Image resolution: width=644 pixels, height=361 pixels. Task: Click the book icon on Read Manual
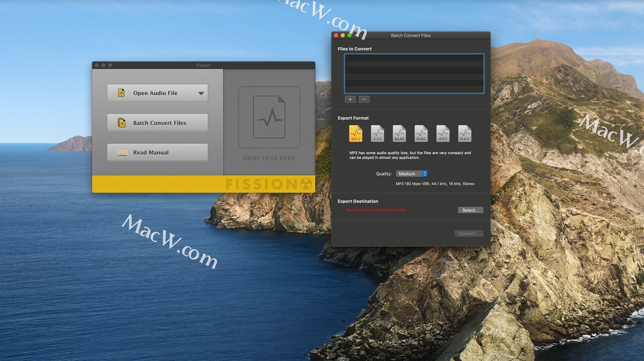[x=122, y=152]
